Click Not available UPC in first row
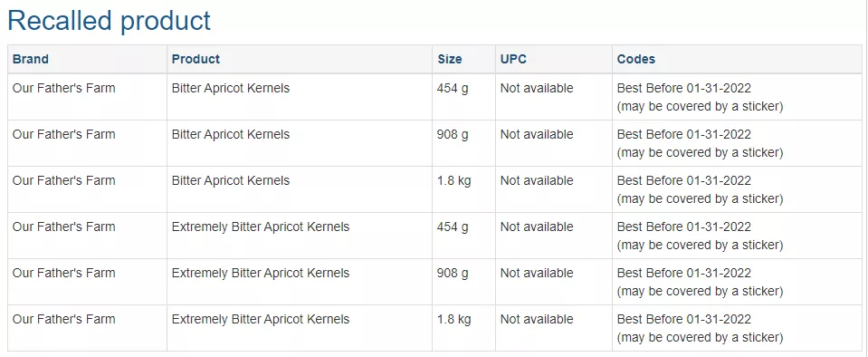Viewport: 868px width, 357px height. pos(537,88)
